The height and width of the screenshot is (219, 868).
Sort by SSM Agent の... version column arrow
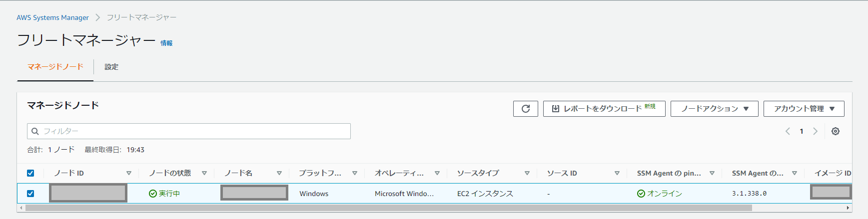click(795, 173)
